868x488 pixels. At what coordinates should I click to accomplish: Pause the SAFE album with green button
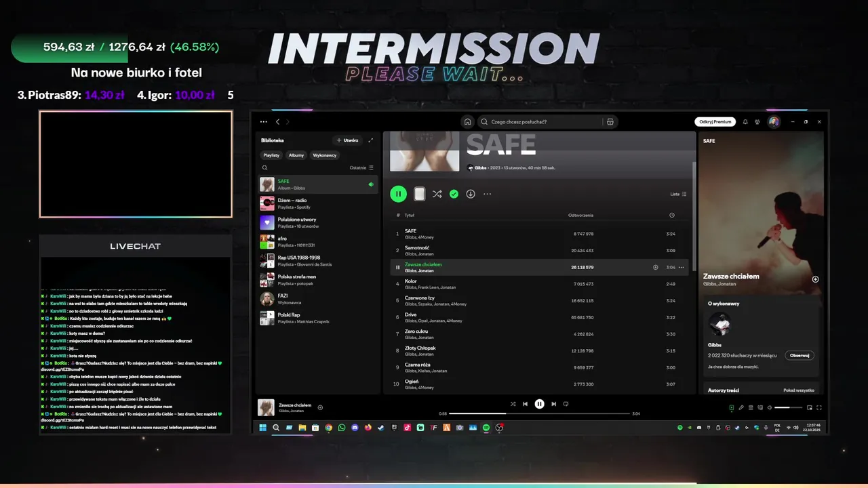pyautogui.click(x=398, y=194)
